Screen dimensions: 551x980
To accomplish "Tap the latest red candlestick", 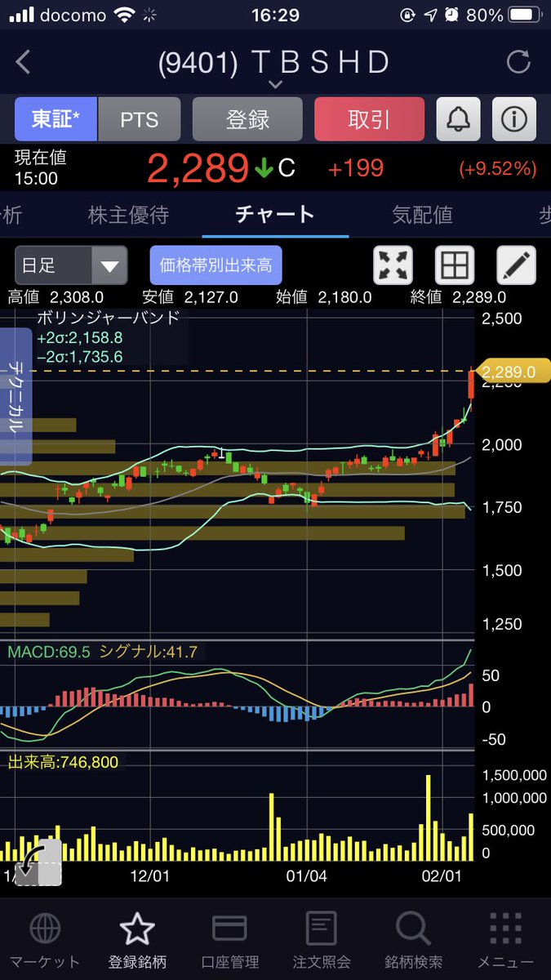I will 471,385.
